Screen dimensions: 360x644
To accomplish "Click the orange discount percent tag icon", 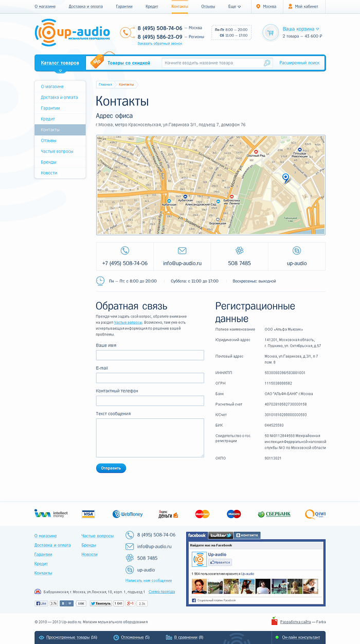I will click(x=97, y=62).
